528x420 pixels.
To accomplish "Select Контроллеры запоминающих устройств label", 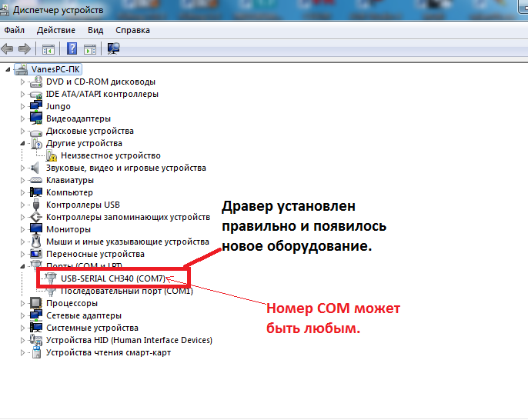I will (x=128, y=217).
